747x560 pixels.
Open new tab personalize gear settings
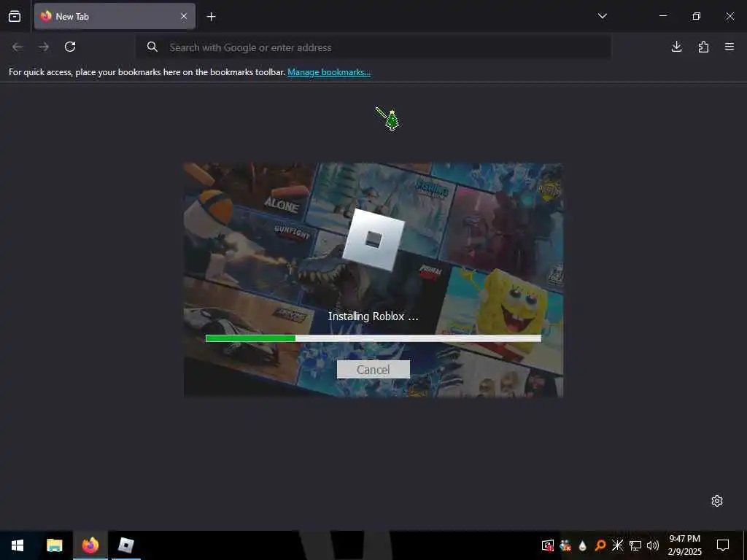tap(717, 501)
